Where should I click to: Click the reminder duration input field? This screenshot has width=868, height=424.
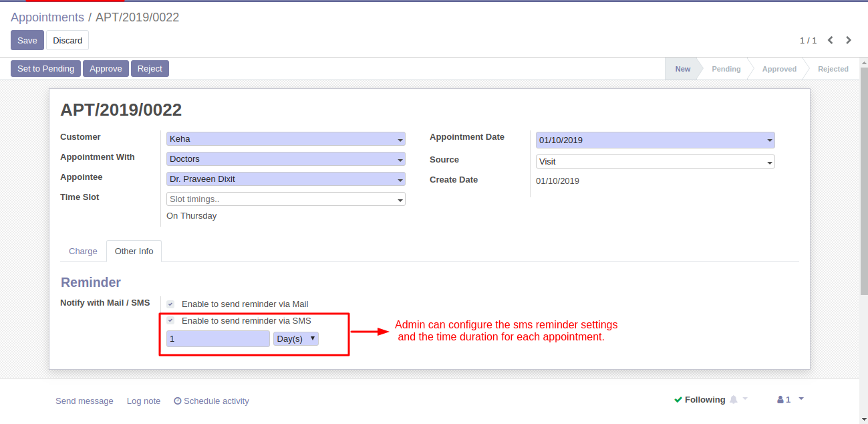coord(218,339)
